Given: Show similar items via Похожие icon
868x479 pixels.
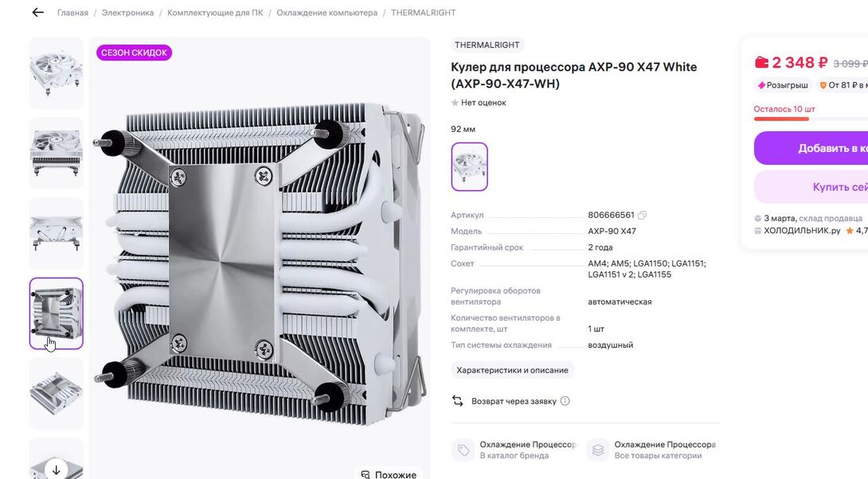Looking at the screenshot, I should coord(366,474).
